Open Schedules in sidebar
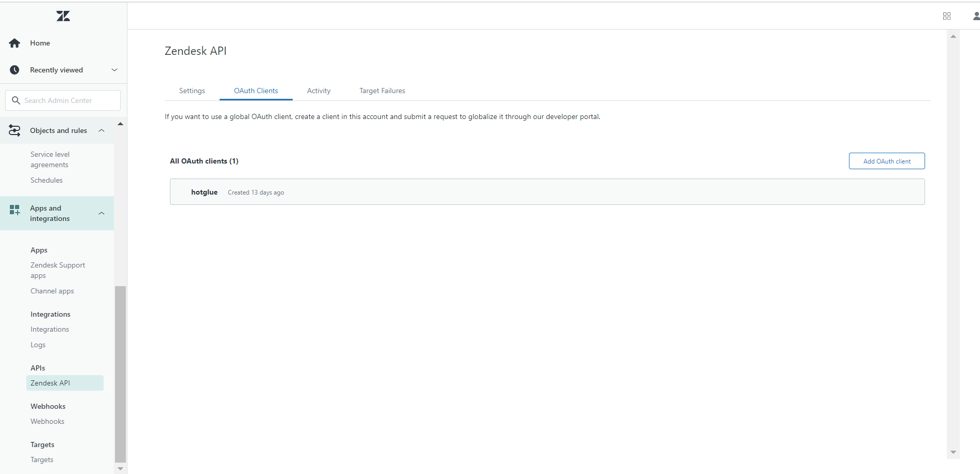Image resolution: width=980 pixels, height=474 pixels. (x=47, y=180)
